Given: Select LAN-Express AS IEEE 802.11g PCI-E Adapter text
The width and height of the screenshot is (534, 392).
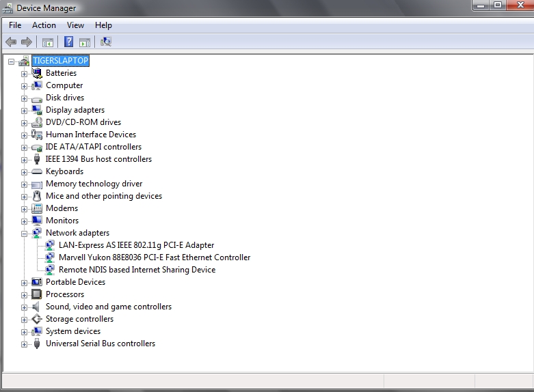Looking at the screenshot, I should pos(136,245).
